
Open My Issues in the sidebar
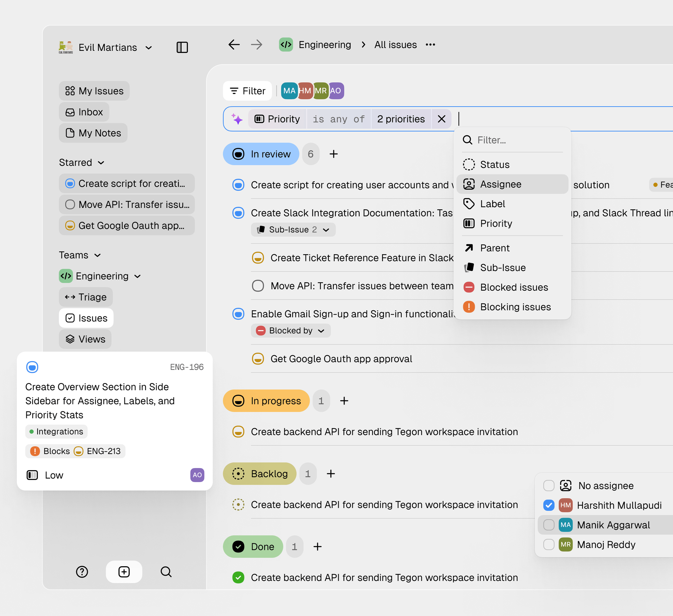94,91
